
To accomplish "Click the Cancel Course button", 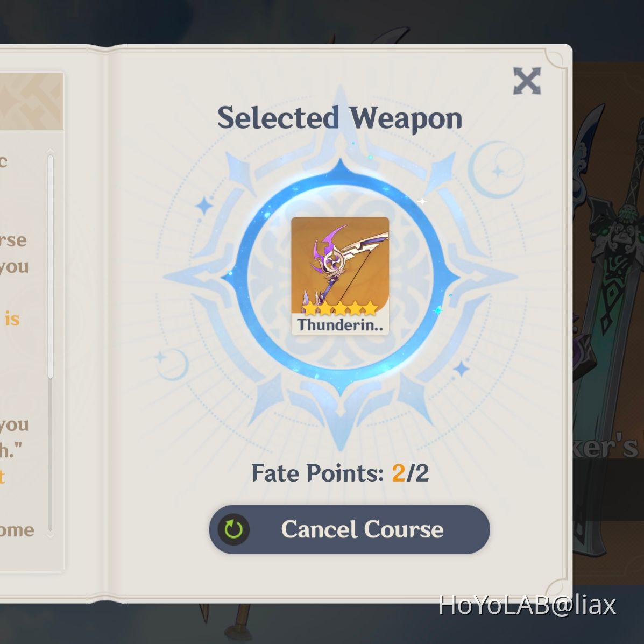I will pos(350,529).
